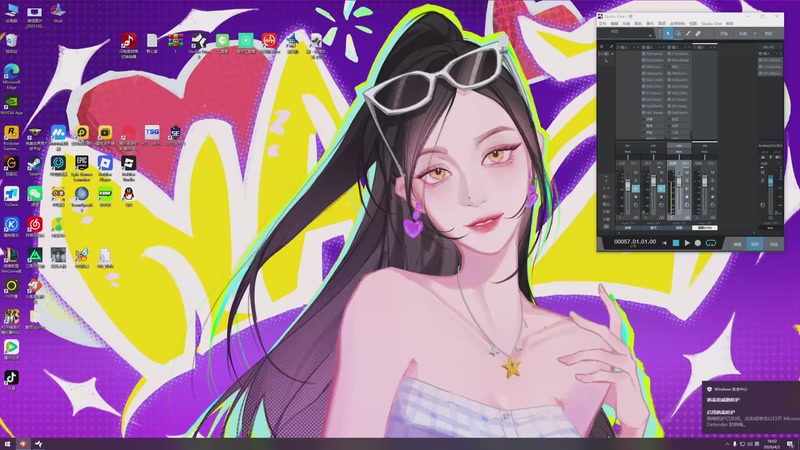The width and height of the screenshot is (800, 450).
Task: Mute mixer channel 1
Action: click(x=636, y=172)
